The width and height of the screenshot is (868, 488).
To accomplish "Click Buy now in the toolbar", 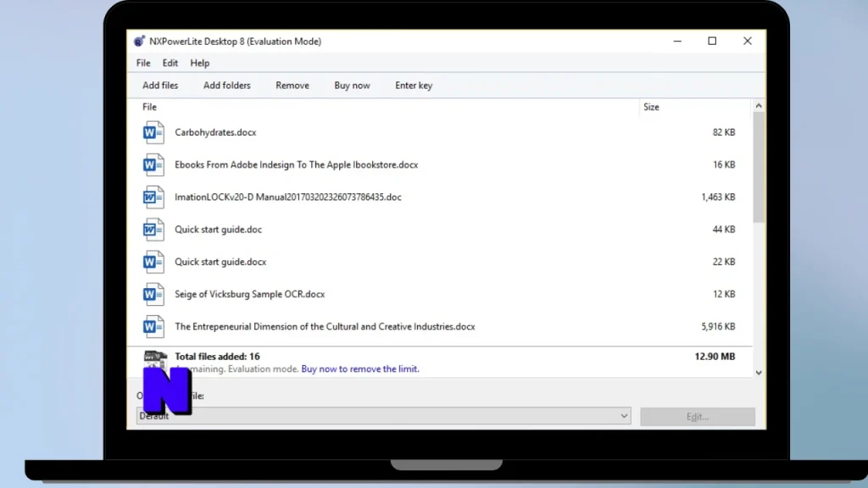I will tap(352, 86).
